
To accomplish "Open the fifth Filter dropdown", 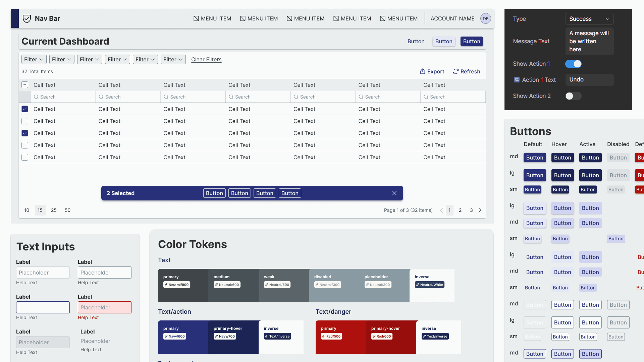I will (x=145, y=59).
